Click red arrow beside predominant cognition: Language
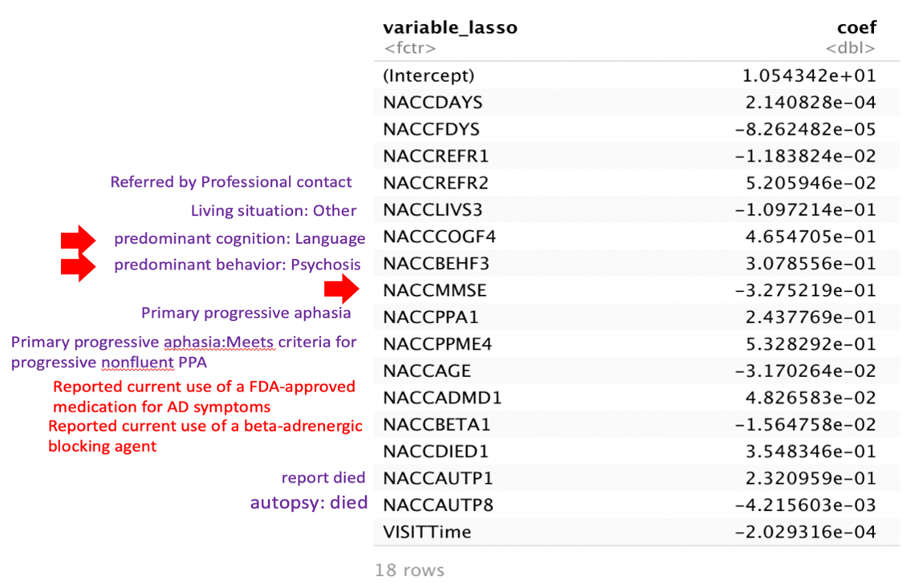This screenshot has height=588, width=902. point(78,239)
